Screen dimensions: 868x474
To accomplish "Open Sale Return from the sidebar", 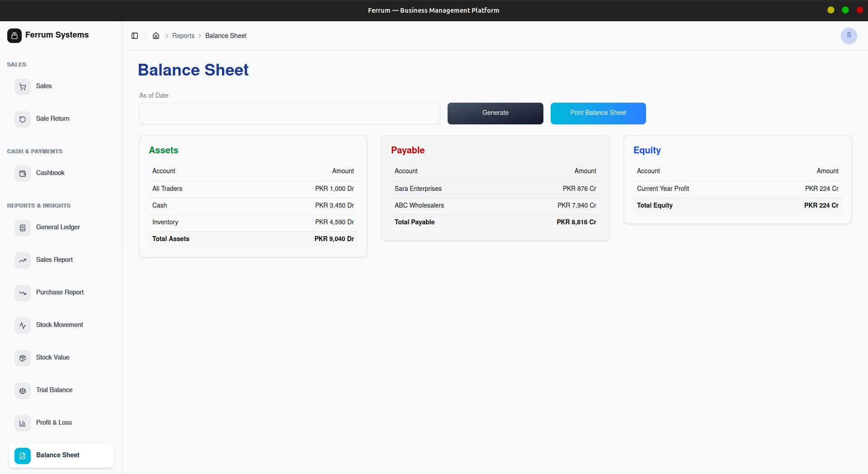I will 61,119.
